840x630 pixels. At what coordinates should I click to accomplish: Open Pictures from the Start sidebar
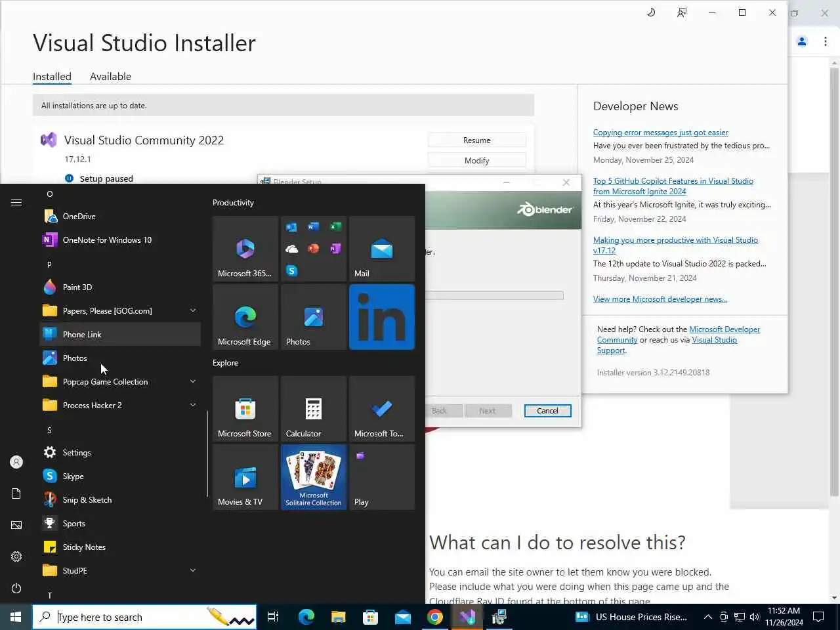[x=16, y=525]
